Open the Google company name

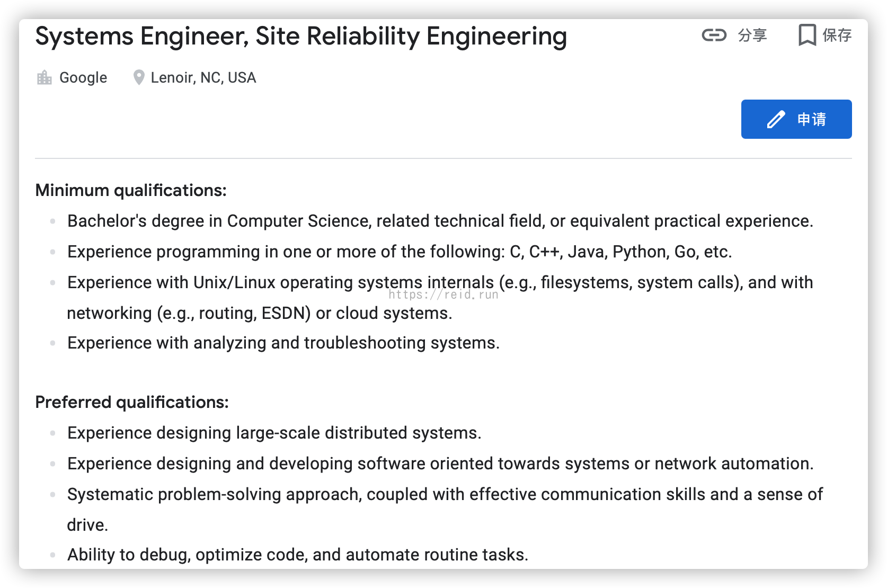(83, 78)
